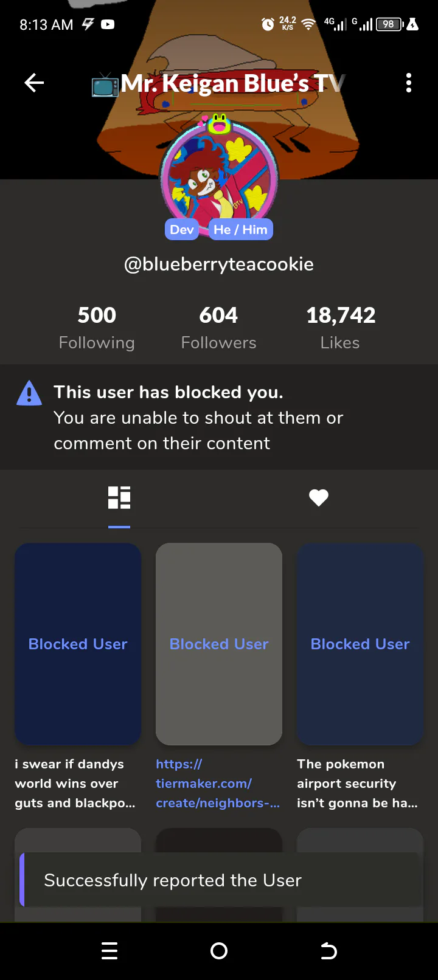This screenshot has height=980, width=438.
Task: Tap the Android back navigation icon
Action: click(x=328, y=951)
